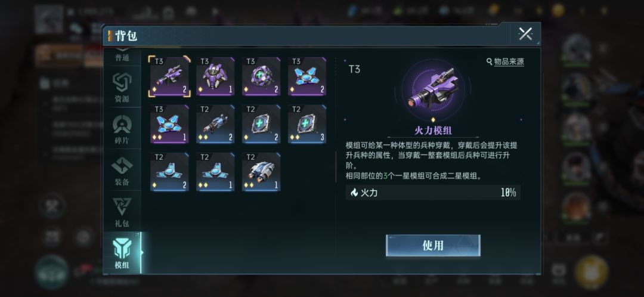Select the T2 one-star repair module
Screen dimensions: 644x297
tap(261, 124)
